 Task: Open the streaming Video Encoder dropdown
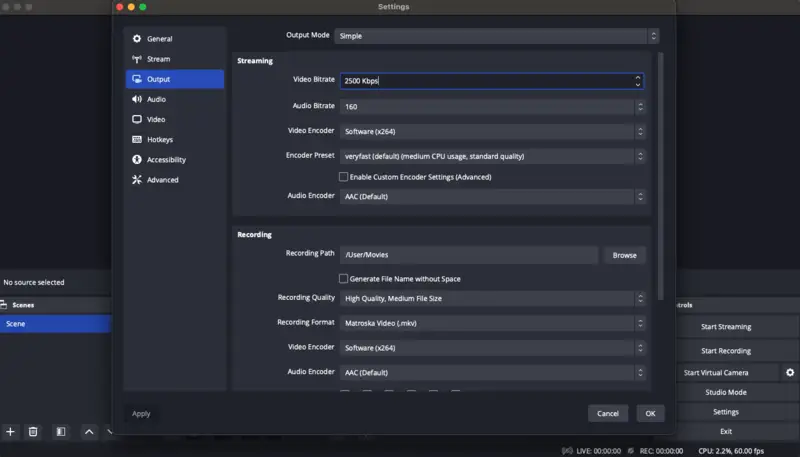[x=492, y=132]
